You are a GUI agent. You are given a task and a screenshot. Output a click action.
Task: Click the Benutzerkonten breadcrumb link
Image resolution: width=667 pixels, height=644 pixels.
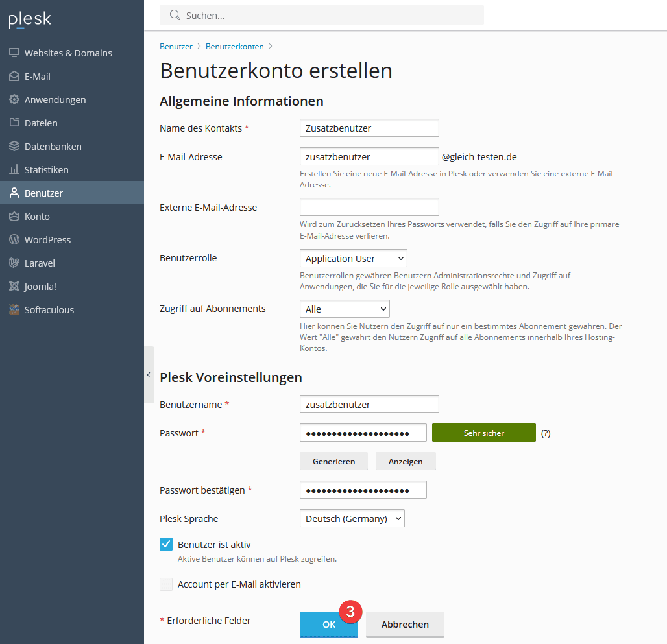[x=234, y=47]
